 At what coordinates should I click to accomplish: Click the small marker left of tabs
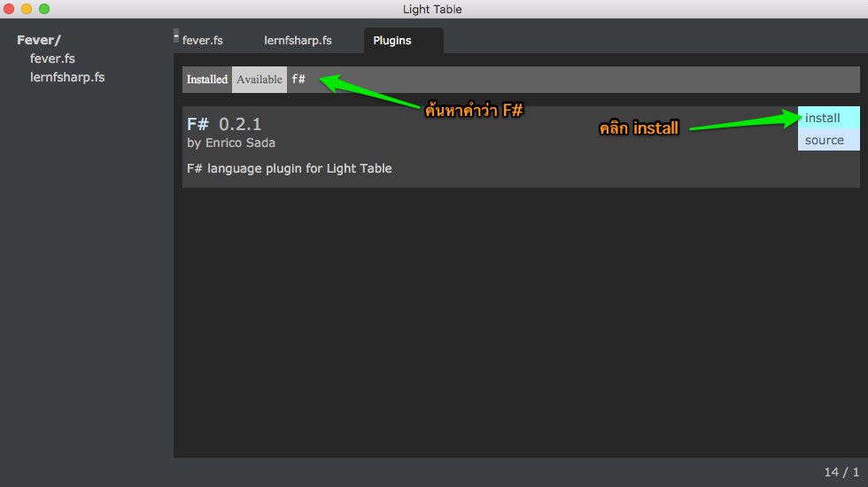176,36
